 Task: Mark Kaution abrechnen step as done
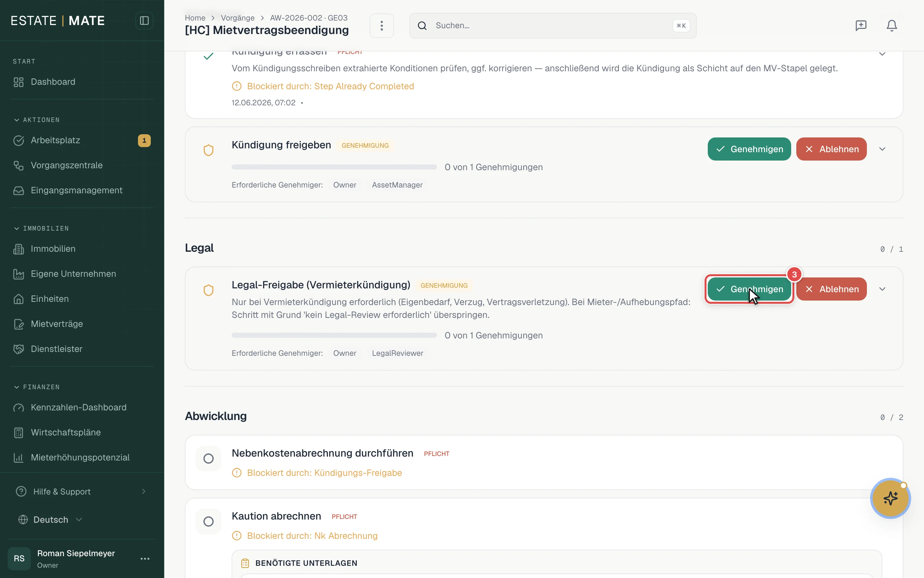point(209,521)
